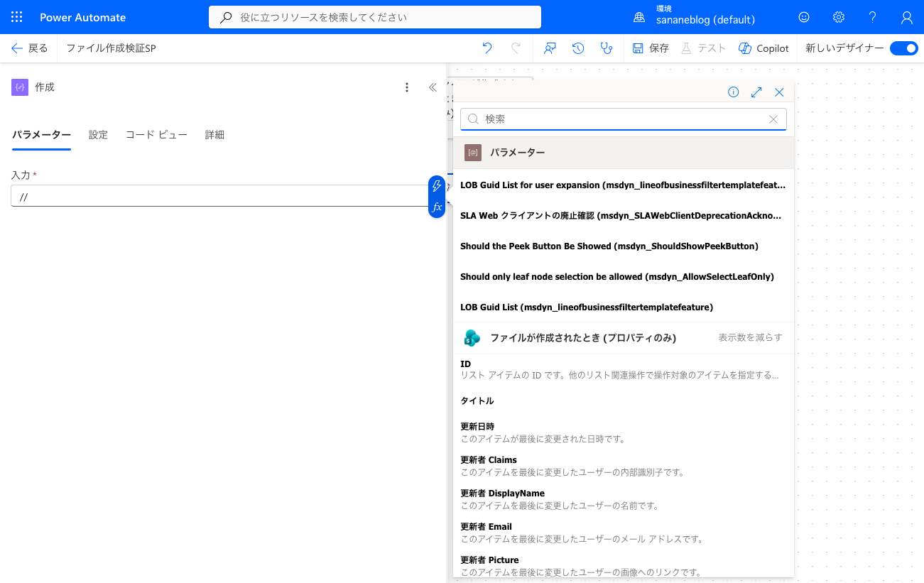Viewport: 924px width, 583px height.
Task: Select 更新者 Picture dynamic content
Action: click(624, 566)
